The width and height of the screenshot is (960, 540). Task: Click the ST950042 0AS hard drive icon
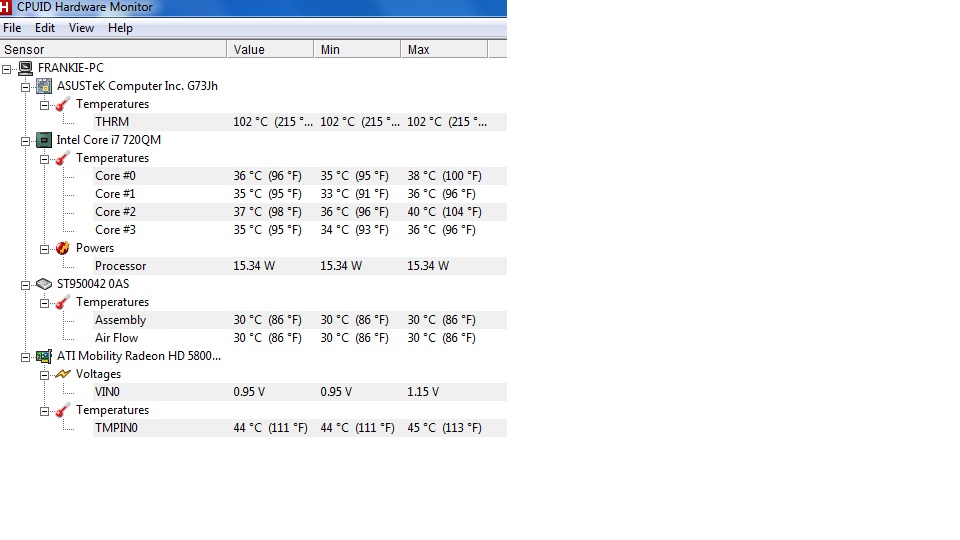[x=44, y=284]
